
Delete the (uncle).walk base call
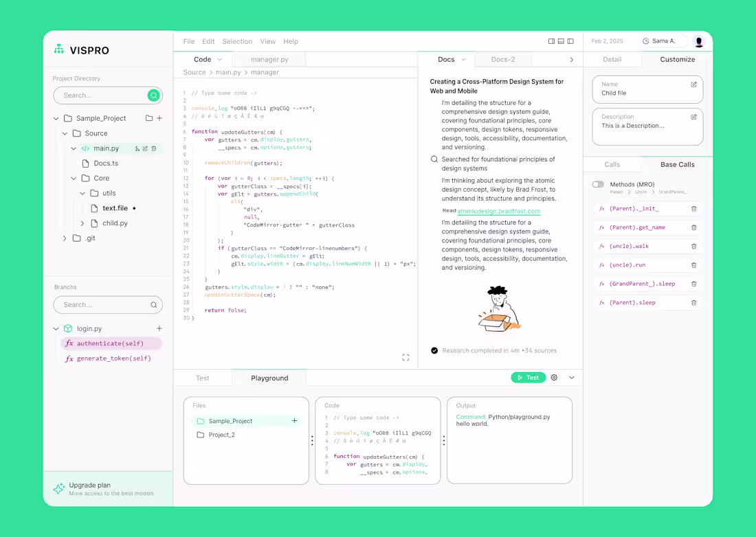(694, 247)
